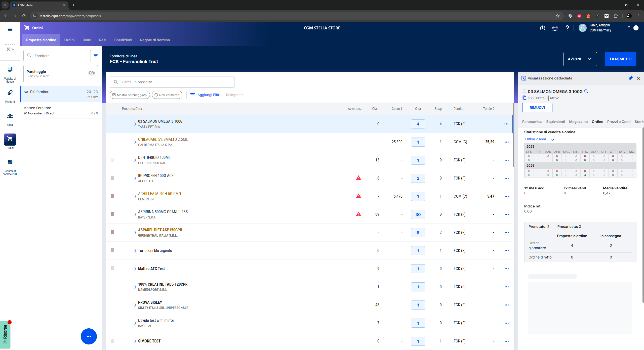The height and width of the screenshot is (350, 644).
Task: Switch to Magazzino detail tab
Action: [x=578, y=122]
